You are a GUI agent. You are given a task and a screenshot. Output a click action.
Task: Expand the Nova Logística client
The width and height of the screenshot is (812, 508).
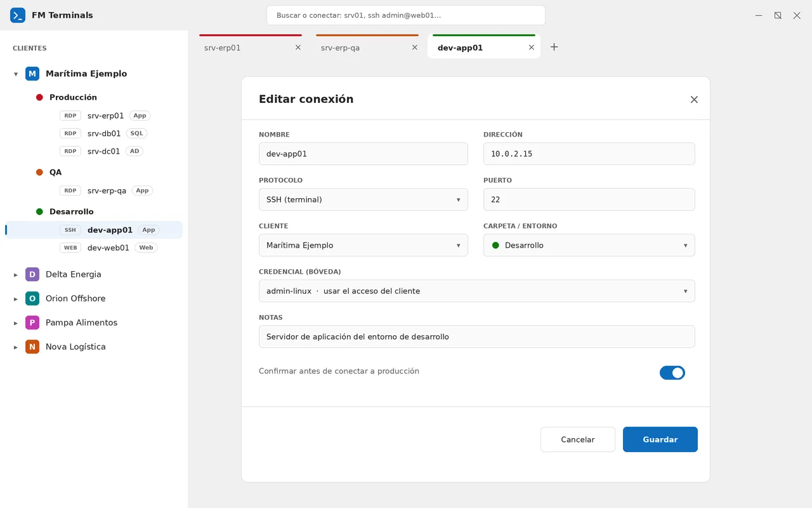pyautogui.click(x=16, y=347)
